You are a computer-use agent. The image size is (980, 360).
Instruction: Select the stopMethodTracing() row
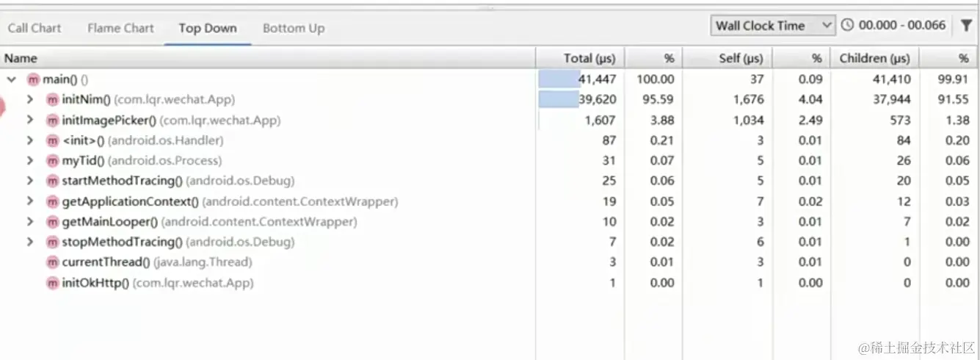click(x=490, y=242)
